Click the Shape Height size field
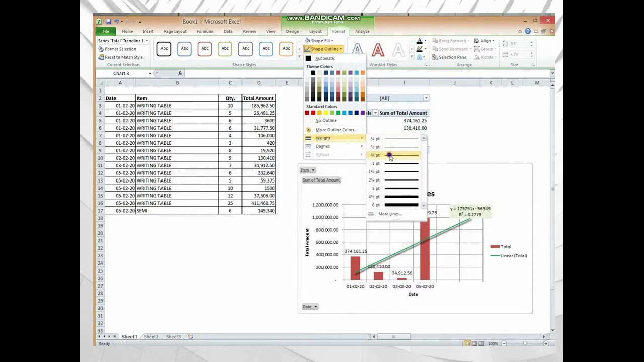 tap(521, 44)
